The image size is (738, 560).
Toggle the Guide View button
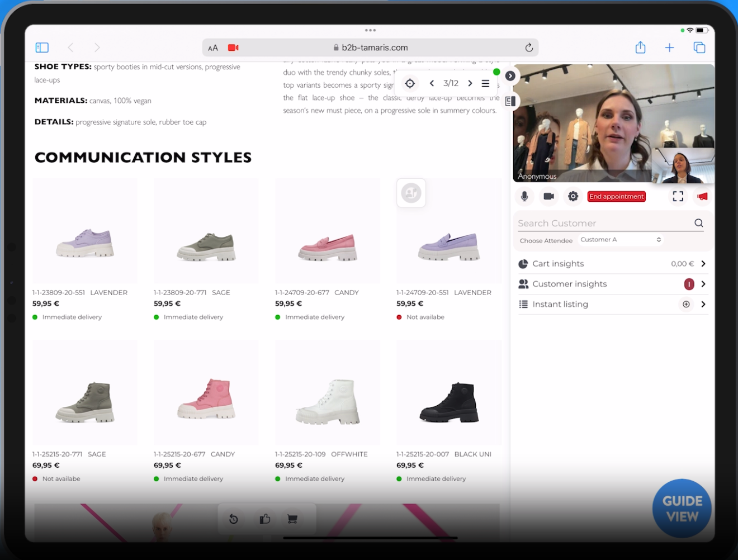click(x=682, y=509)
